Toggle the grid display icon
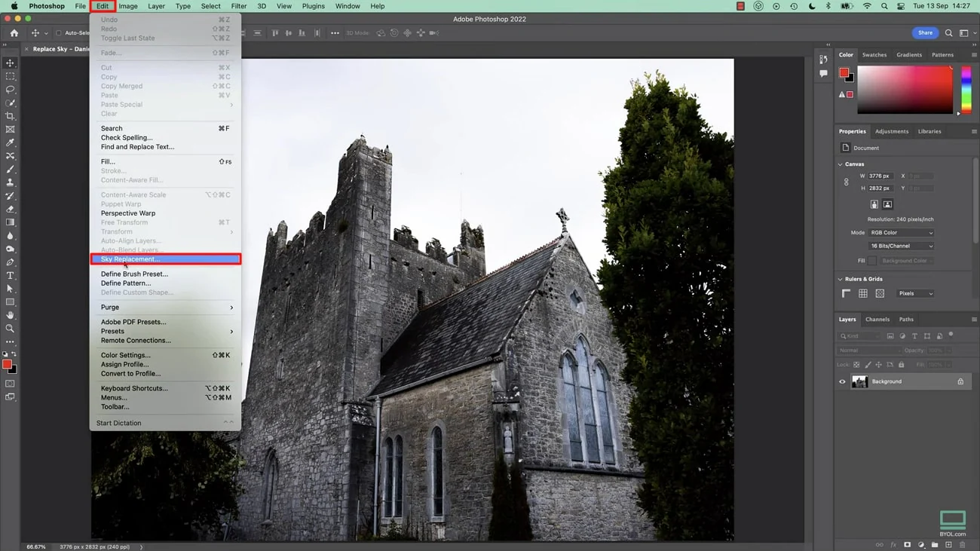 pos(863,293)
